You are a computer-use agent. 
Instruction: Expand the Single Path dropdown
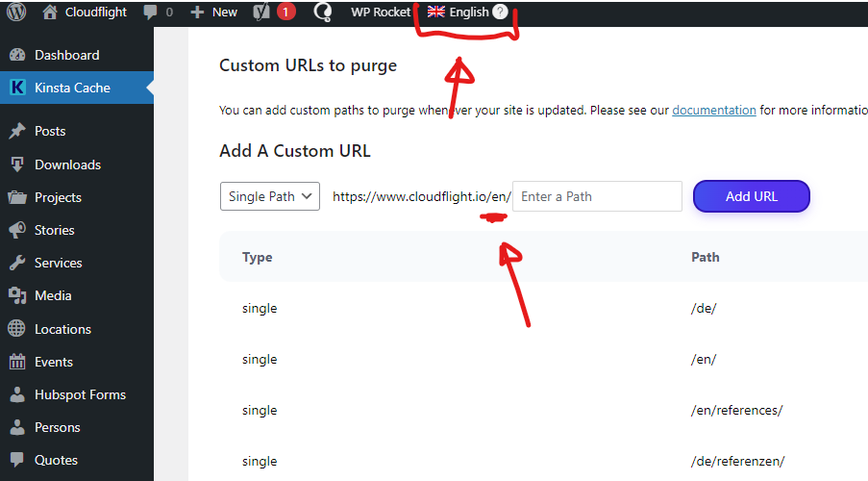(x=269, y=196)
